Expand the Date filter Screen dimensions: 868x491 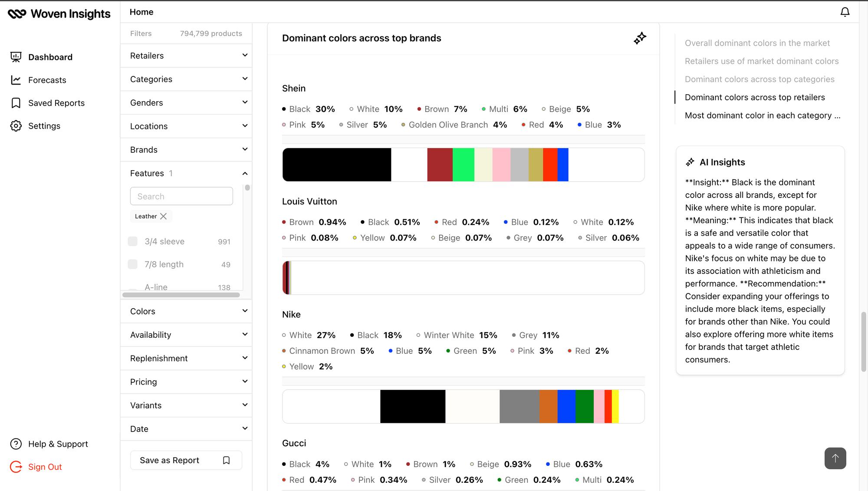[x=186, y=428]
